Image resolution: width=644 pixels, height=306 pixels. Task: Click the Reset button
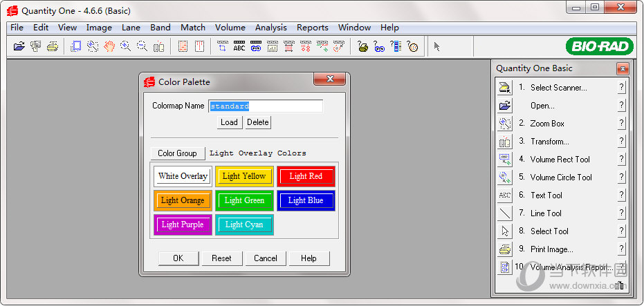[x=222, y=258]
